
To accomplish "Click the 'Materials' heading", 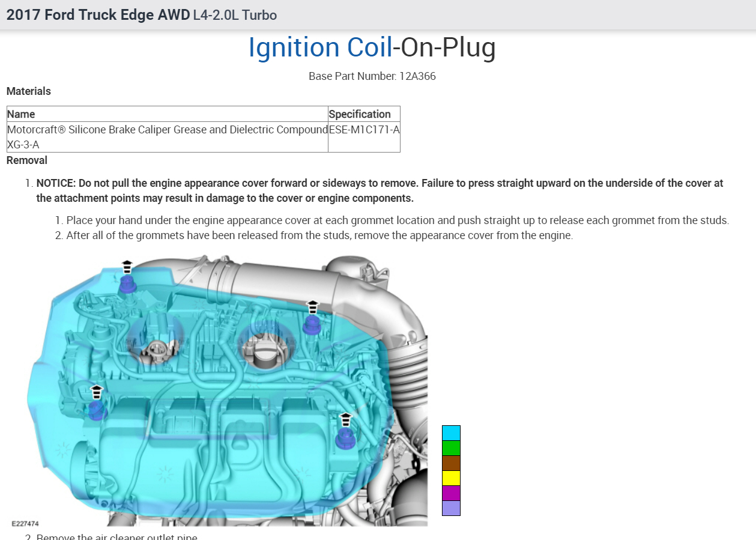I will click(x=29, y=91).
